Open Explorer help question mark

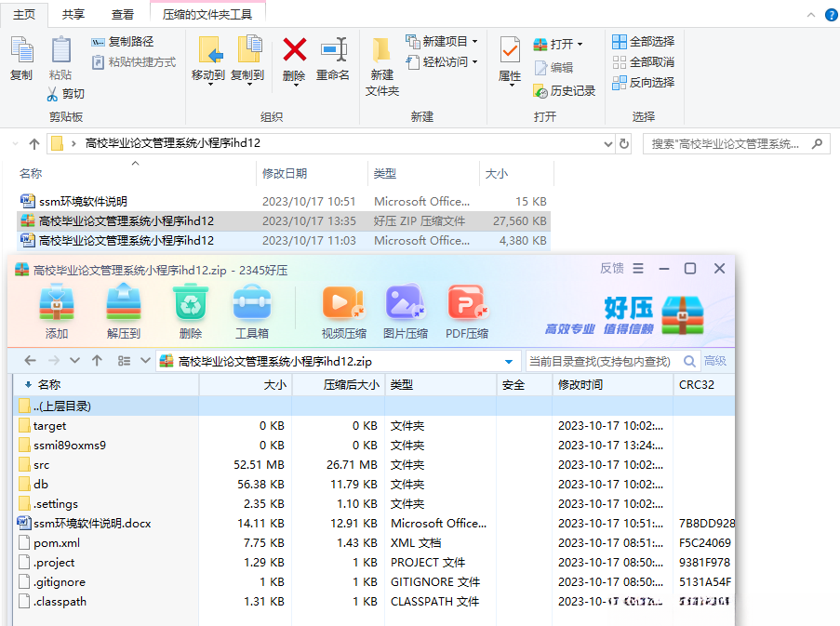coord(831,16)
